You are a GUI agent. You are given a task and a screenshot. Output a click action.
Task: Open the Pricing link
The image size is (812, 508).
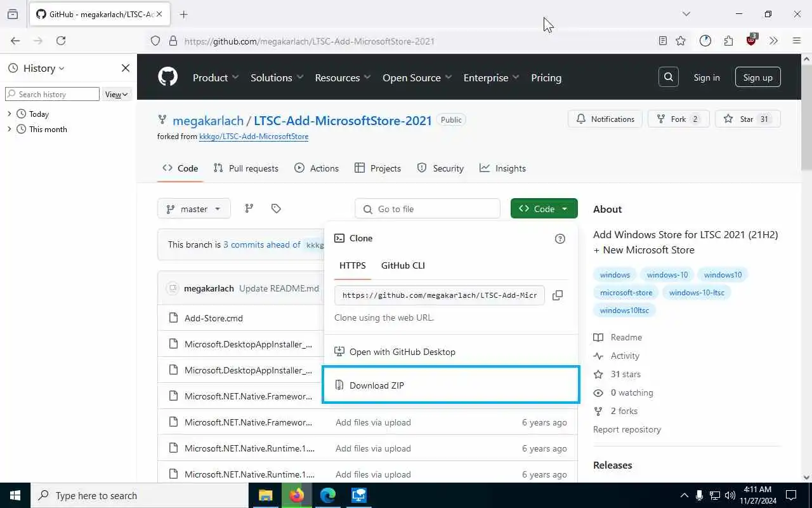[546, 77]
